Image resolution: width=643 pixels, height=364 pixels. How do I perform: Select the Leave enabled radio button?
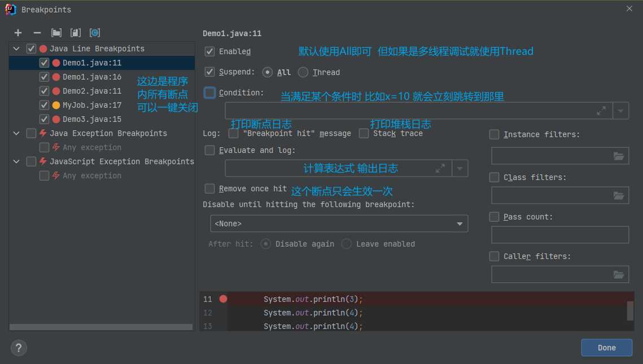tap(347, 244)
